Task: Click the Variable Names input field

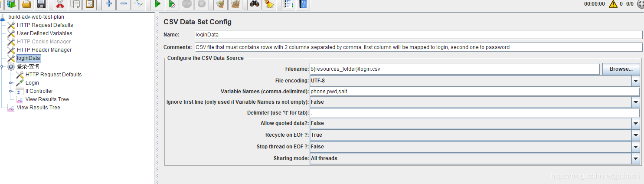Action: coord(474,92)
